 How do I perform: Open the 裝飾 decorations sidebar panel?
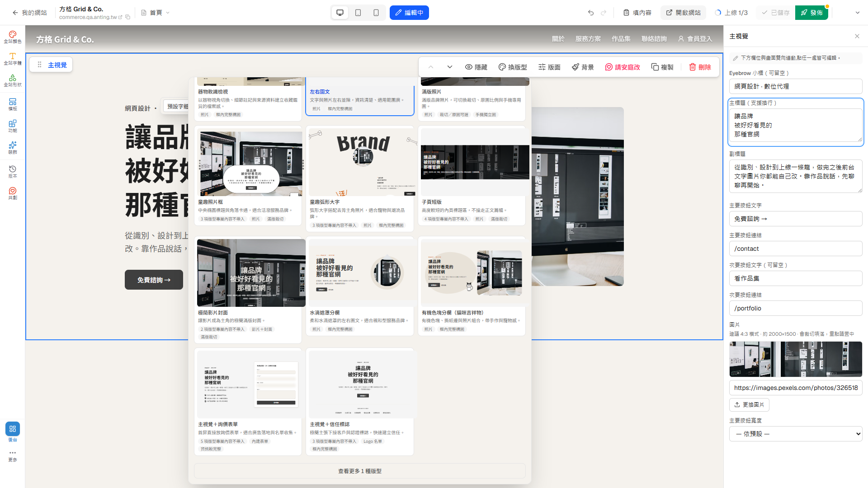click(13, 148)
